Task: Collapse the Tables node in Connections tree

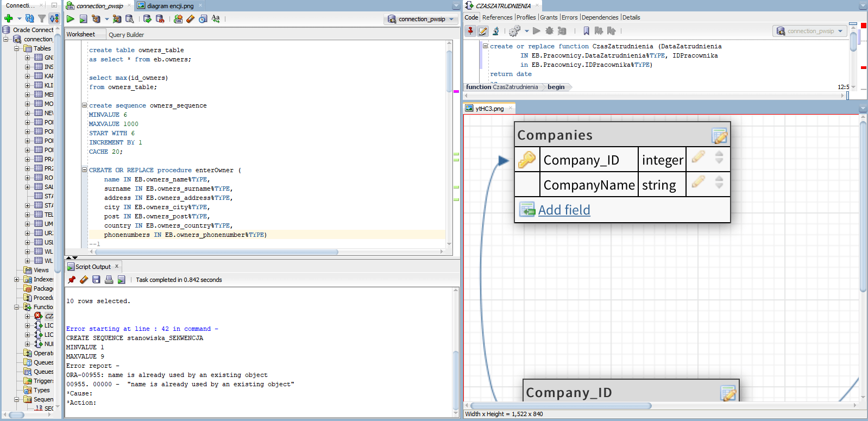Action: (16, 48)
